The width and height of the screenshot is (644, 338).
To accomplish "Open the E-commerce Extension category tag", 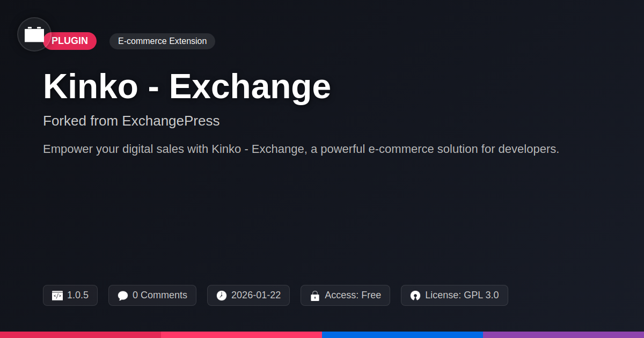I will click(162, 41).
